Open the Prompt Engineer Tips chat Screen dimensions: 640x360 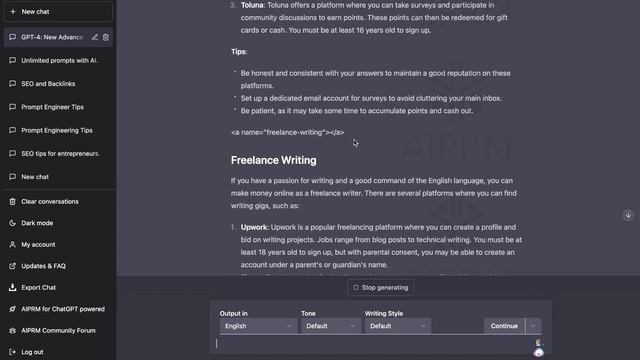tap(58, 107)
